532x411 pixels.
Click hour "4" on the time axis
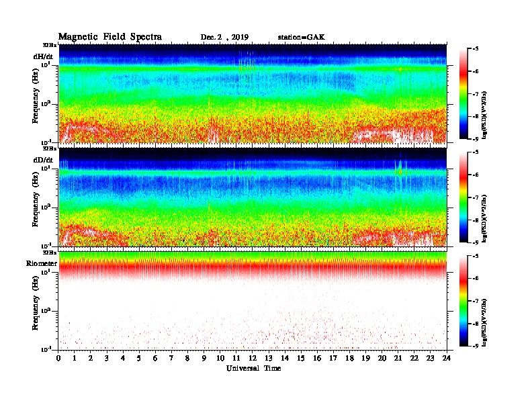(x=123, y=359)
